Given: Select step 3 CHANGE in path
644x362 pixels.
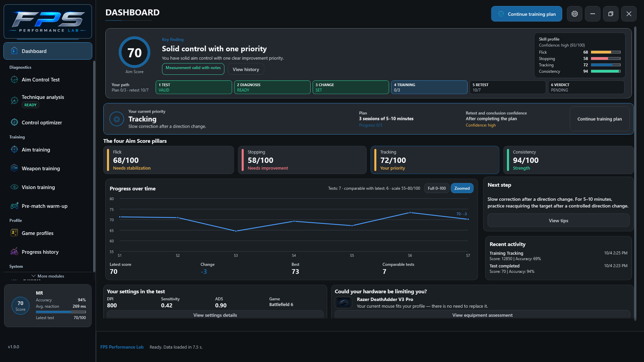Looking at the screenshot, I should (351, 87).
